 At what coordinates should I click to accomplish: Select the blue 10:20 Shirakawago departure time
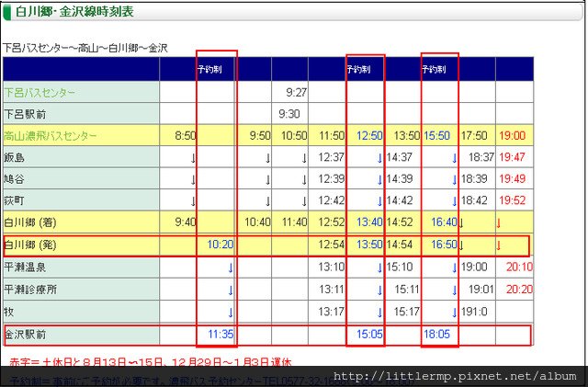(x=220, y=245)
